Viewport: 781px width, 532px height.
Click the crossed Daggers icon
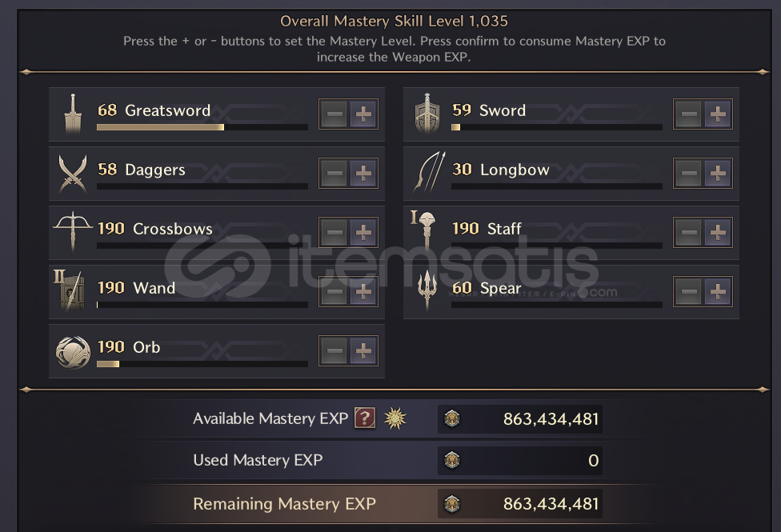pos(73,174)
